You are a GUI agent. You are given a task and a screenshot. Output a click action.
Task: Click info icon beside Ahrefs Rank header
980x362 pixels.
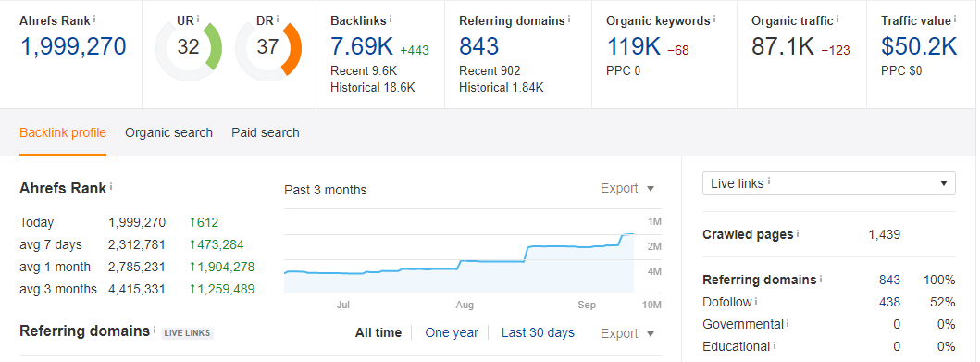94,19
